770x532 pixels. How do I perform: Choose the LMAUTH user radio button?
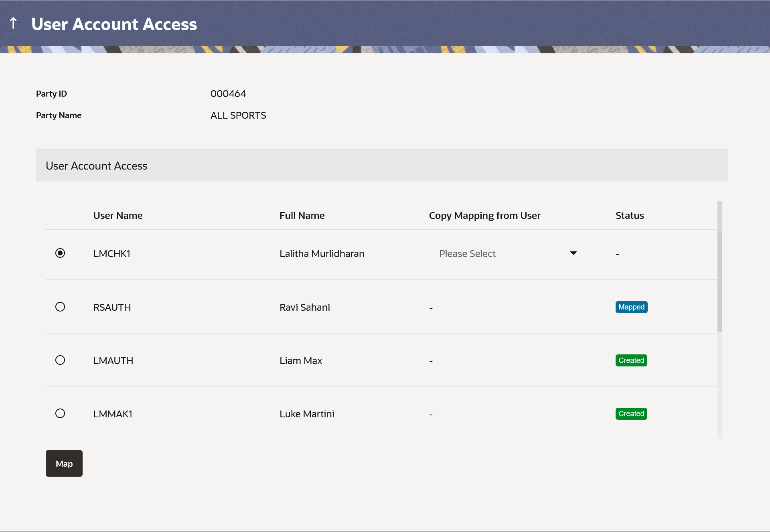[x=60, y=360]
